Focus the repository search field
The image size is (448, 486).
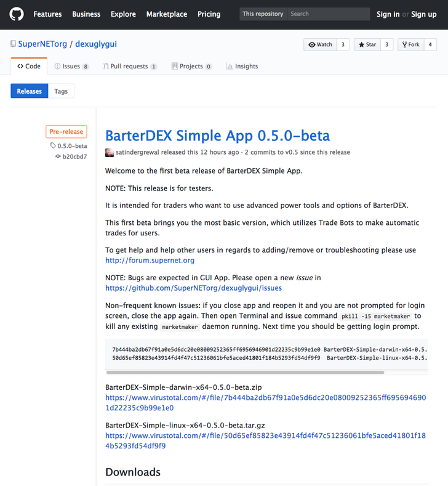329,14
